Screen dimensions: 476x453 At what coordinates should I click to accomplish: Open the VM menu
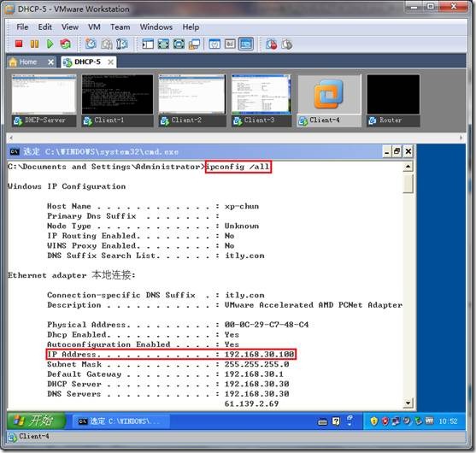click(x=94, y=27)
